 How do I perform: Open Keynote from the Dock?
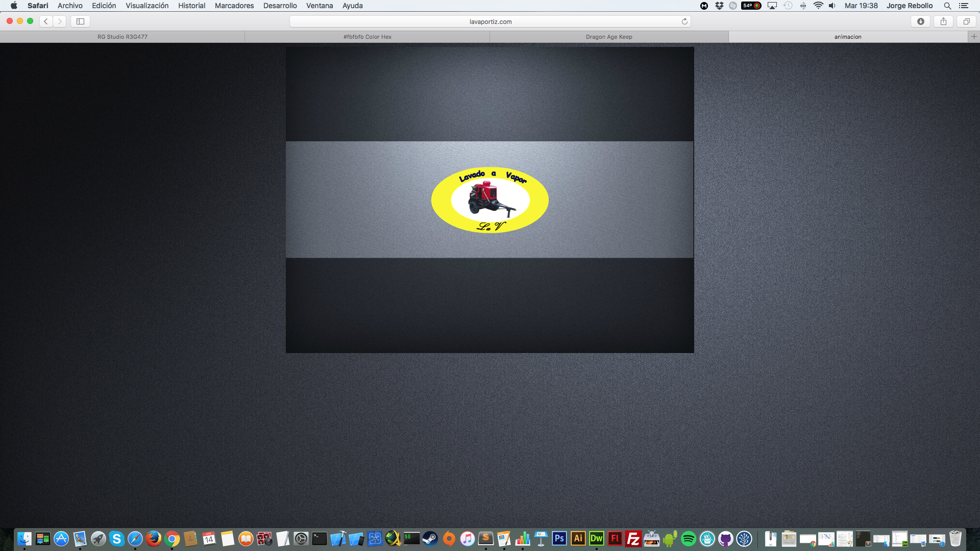[x=541, y=538]
